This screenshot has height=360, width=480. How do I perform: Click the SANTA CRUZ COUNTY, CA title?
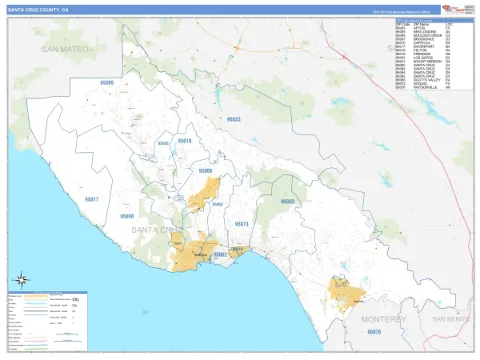[x=38, y=10]
